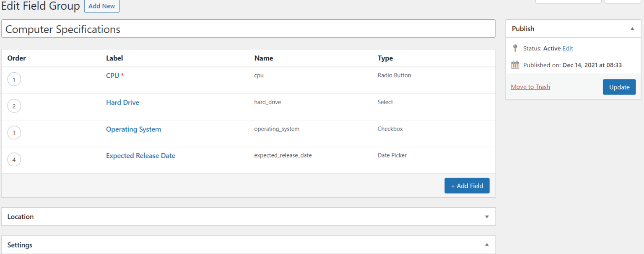Open the Expected Release Date field

[x=140, y=156]
